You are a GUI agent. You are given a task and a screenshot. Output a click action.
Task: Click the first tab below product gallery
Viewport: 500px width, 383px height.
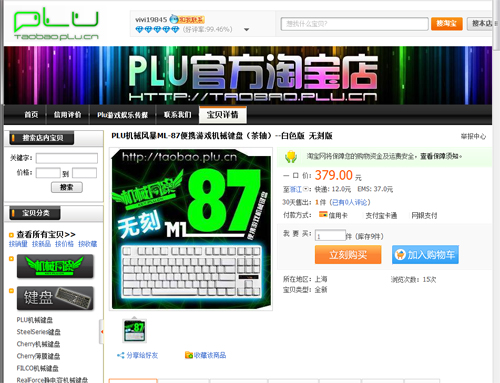[x=133, y=381]
